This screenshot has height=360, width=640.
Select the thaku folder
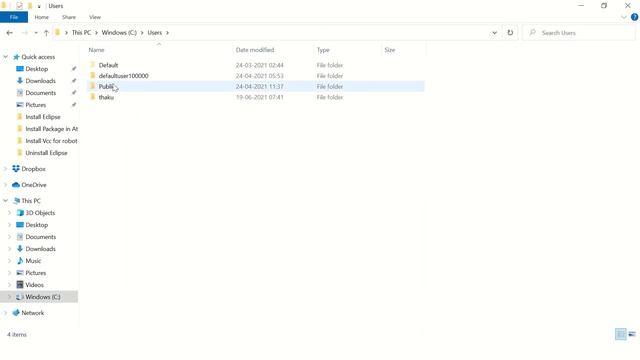(x=106, y=97)
